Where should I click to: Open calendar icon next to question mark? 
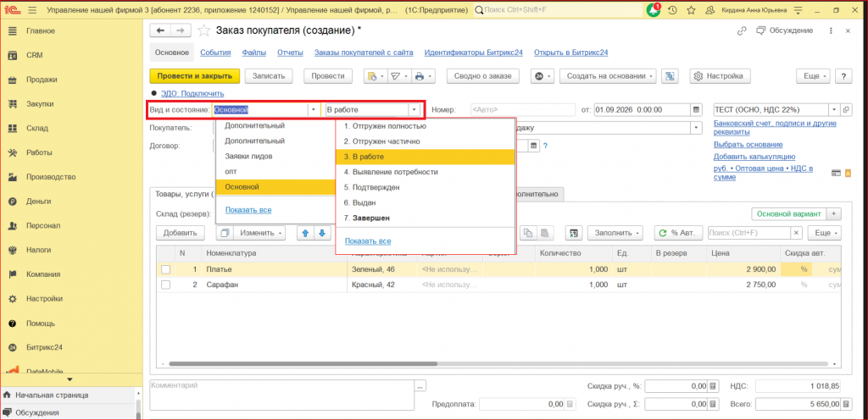(534, 146)
